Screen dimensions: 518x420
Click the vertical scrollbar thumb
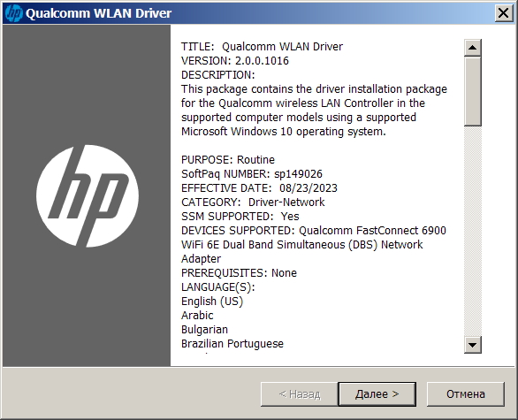pos(472,91)
